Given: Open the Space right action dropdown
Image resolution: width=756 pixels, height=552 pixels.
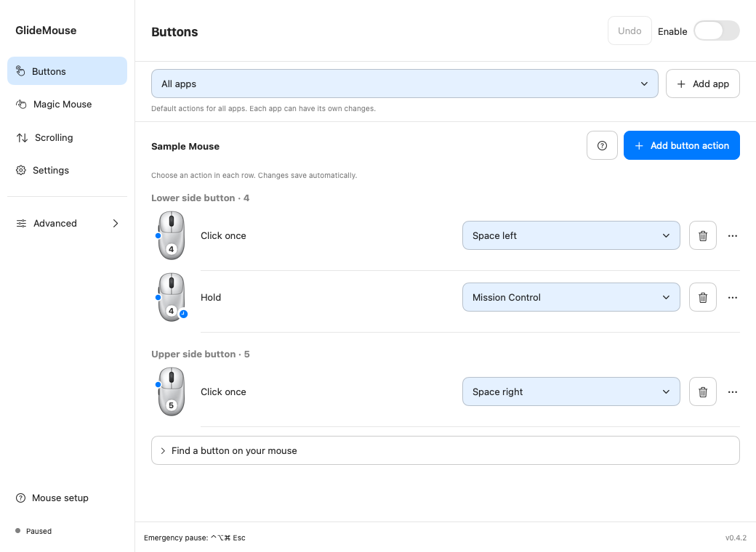Looking at the screenshot, I should pyautogui.click(x=571, y=391).
